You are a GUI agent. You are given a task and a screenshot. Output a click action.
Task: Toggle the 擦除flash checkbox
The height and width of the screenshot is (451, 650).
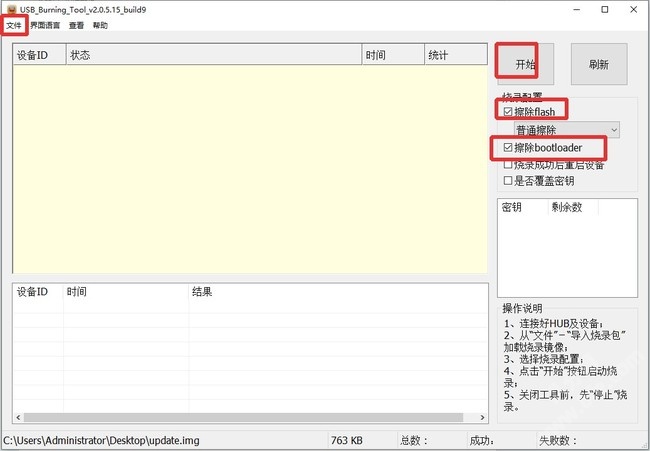click(508, 112)
